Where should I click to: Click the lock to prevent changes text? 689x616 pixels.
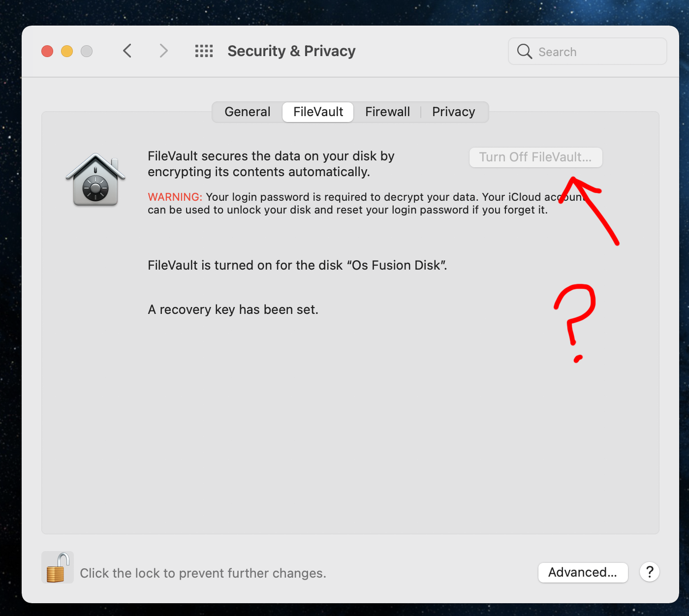tap(203, 573)
